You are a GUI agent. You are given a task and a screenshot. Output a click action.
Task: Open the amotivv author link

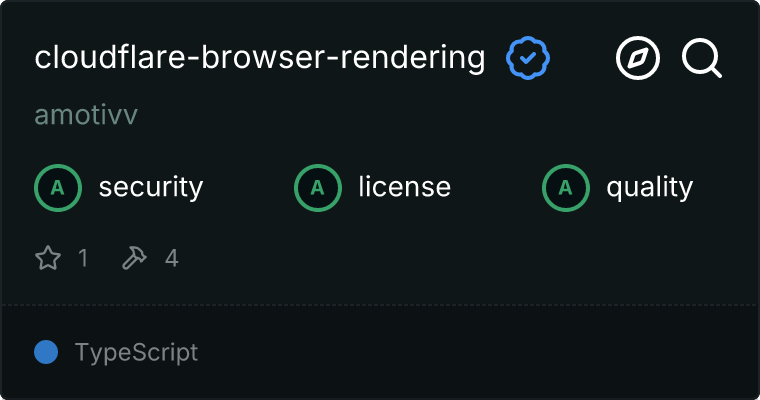pyautogui.click(x=86, y=115)
